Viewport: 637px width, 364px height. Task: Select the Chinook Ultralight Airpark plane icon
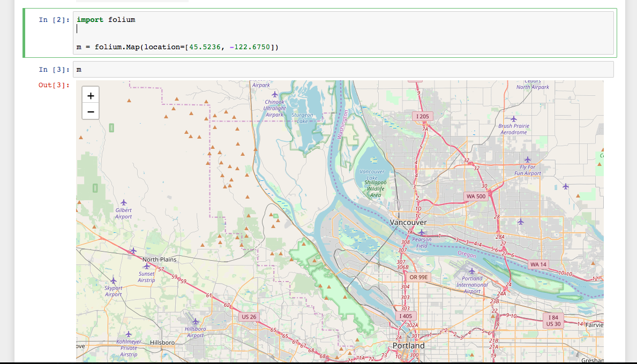pos(275,95)
